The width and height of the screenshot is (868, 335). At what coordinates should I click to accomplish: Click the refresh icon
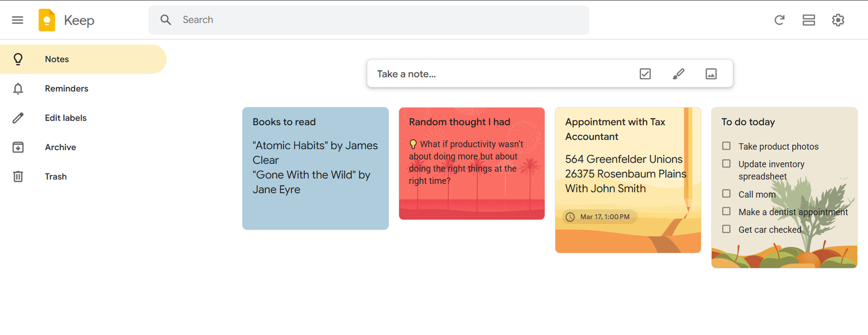(779, 20)
